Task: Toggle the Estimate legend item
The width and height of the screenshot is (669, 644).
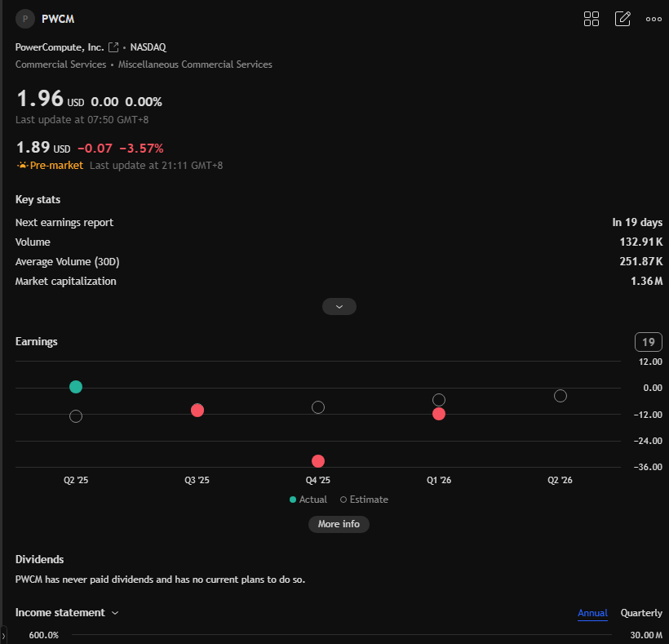Action: [364, 500]
